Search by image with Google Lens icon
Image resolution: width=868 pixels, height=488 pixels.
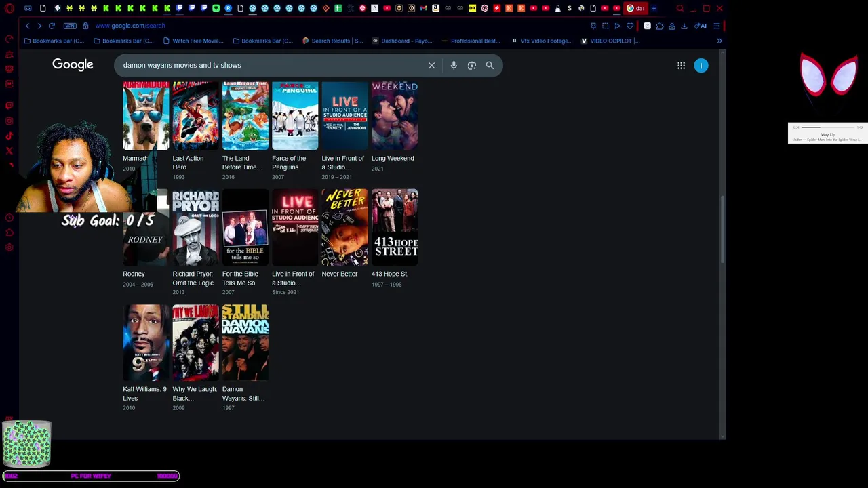click(472, 65)
